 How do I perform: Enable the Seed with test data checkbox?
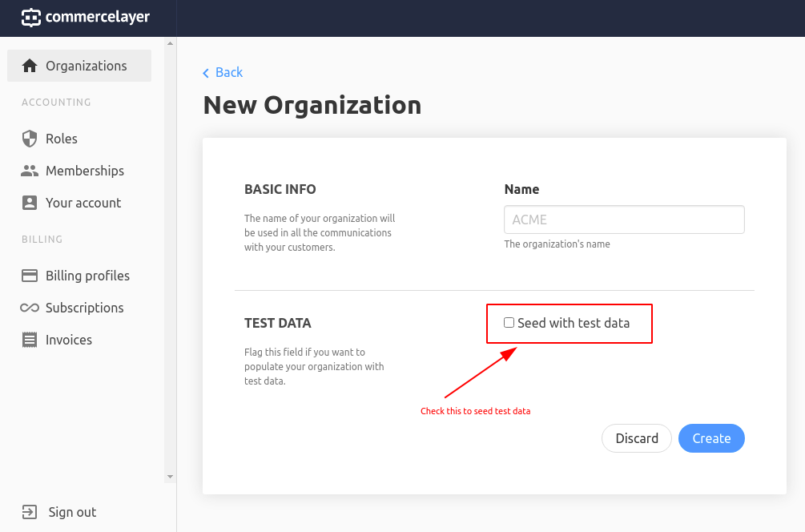click(509, 321)
